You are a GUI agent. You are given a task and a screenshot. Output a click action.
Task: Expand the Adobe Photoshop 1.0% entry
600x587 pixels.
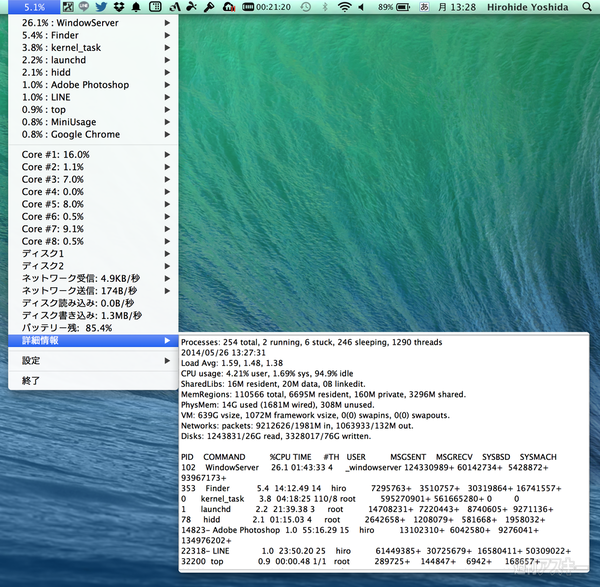point(93,85)
